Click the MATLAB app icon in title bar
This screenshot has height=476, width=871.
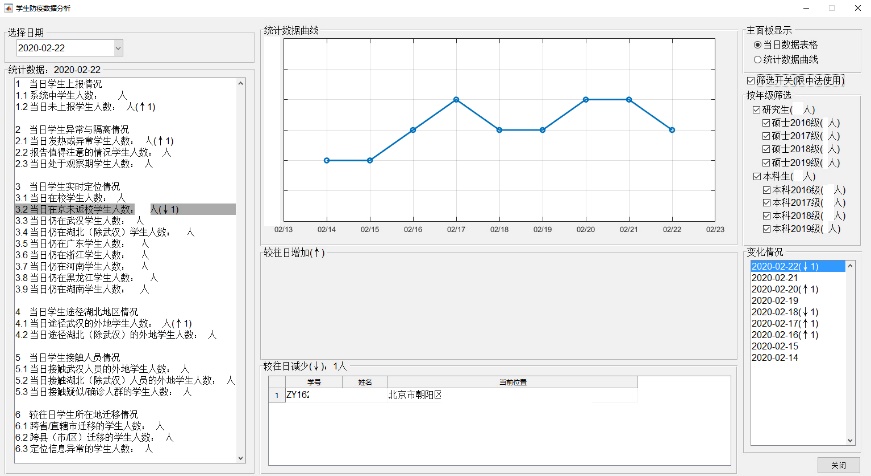(x=7, y=7)
